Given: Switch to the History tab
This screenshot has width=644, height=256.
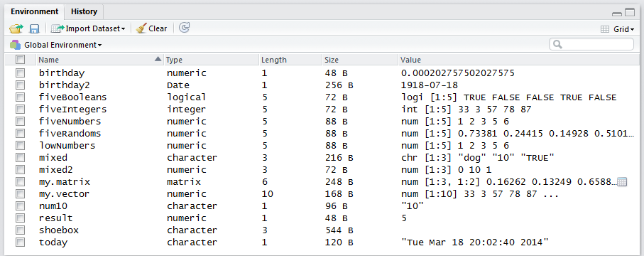Looking at the screenshot, I should 84,11.
